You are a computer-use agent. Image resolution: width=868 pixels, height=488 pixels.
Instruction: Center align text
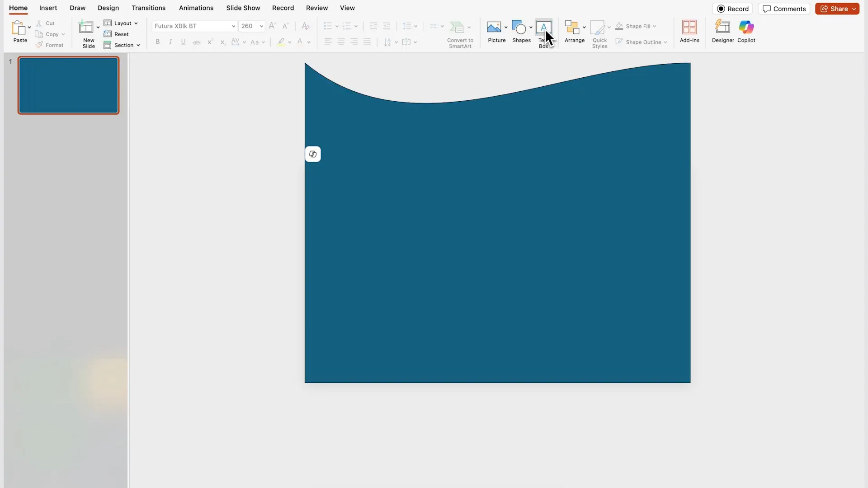tap(341, 42)
